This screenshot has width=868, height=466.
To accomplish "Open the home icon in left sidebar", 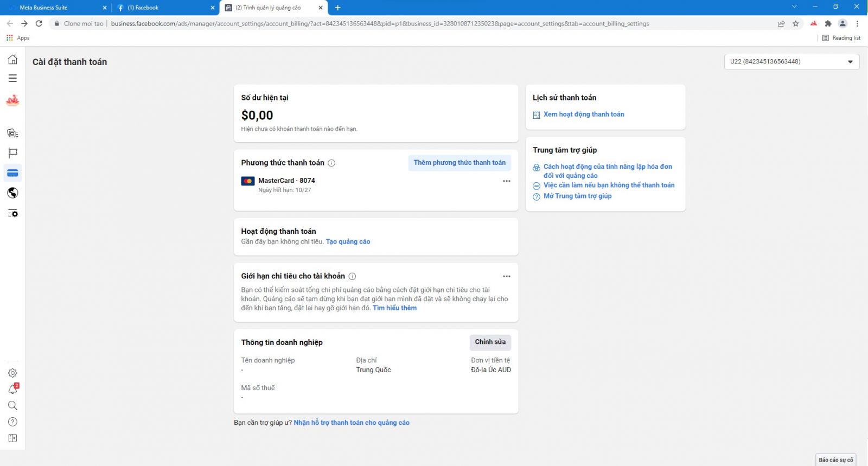I will click(x=12, y=59).
